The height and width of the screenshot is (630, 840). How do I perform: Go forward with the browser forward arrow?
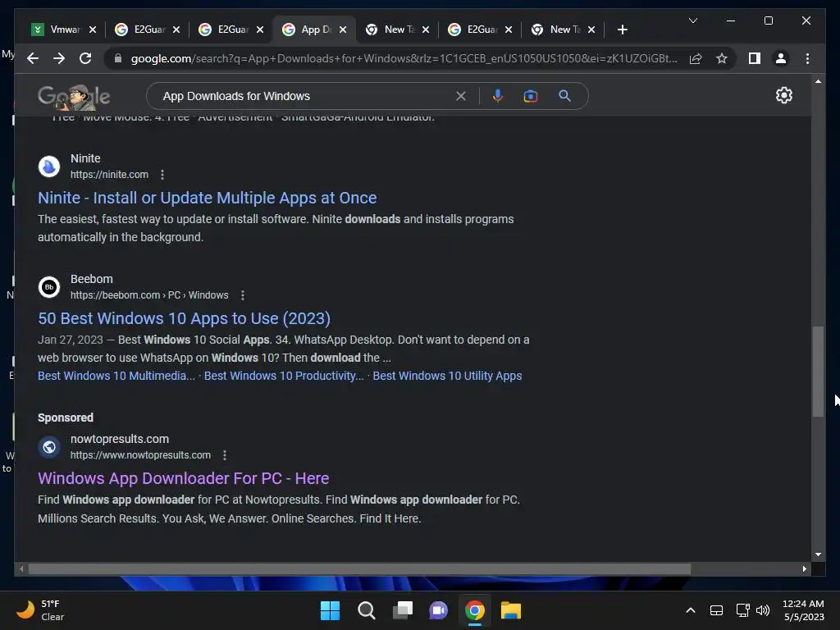[59, 58]
